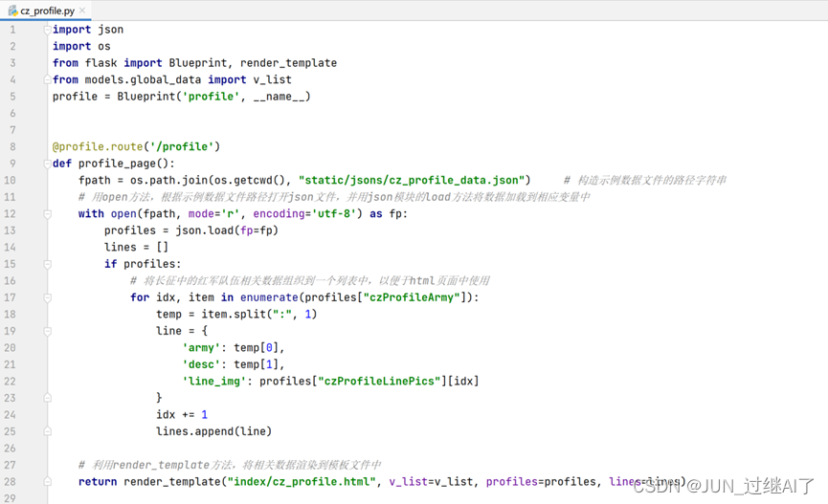Click line number 8 in the gutter
Screen dimensions: 828x504
click(x=12, y=146)
